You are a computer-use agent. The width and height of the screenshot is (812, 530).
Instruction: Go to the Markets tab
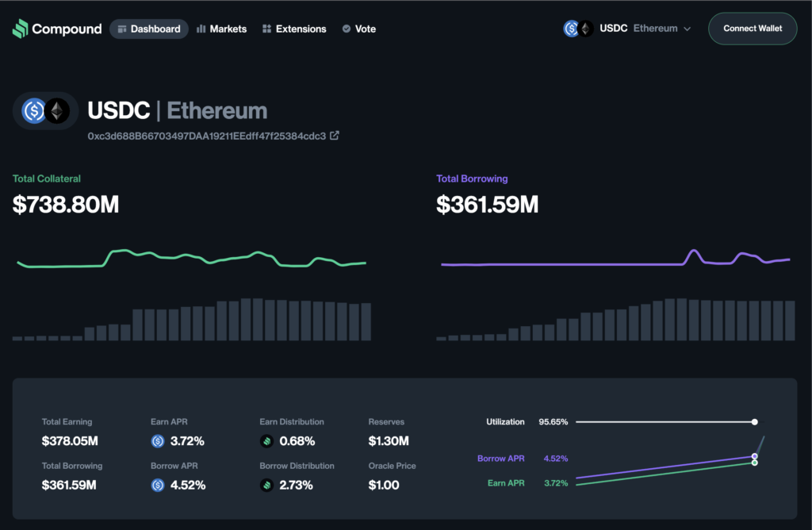click(222, 29)
